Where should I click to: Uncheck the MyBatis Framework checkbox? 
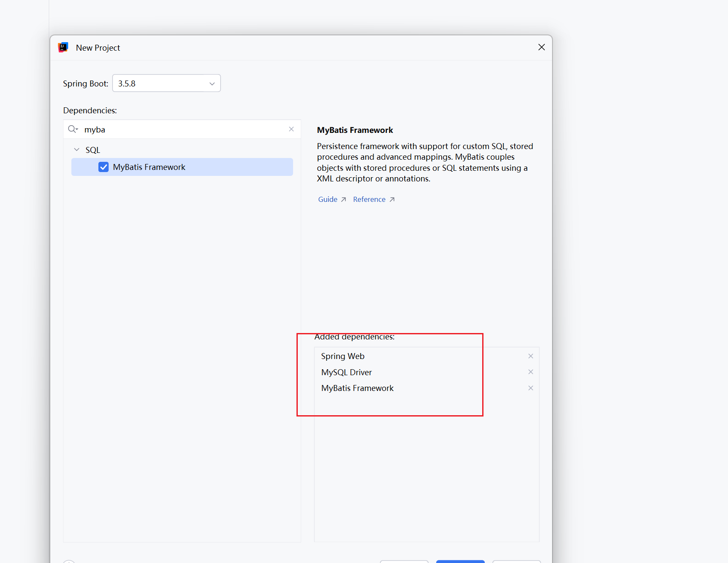(x=104, y=167)
